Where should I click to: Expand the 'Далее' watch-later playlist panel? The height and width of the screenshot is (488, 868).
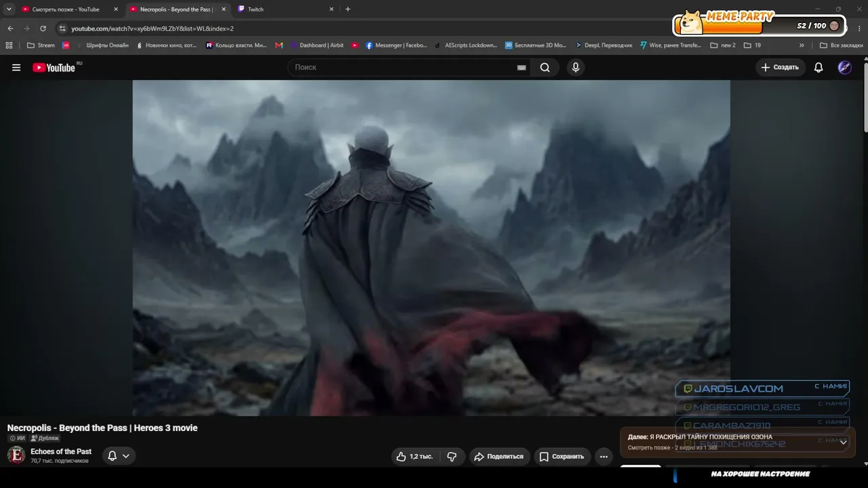tap(843, 442)
